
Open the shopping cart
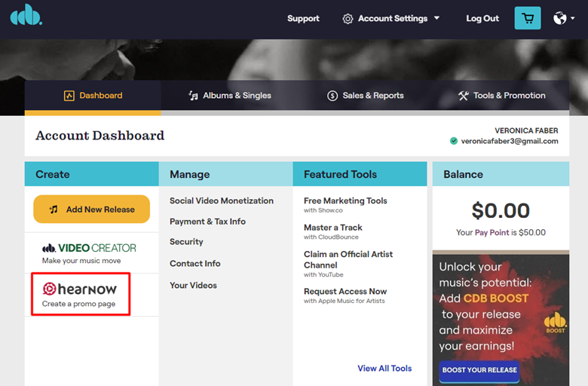click(528, 18)
